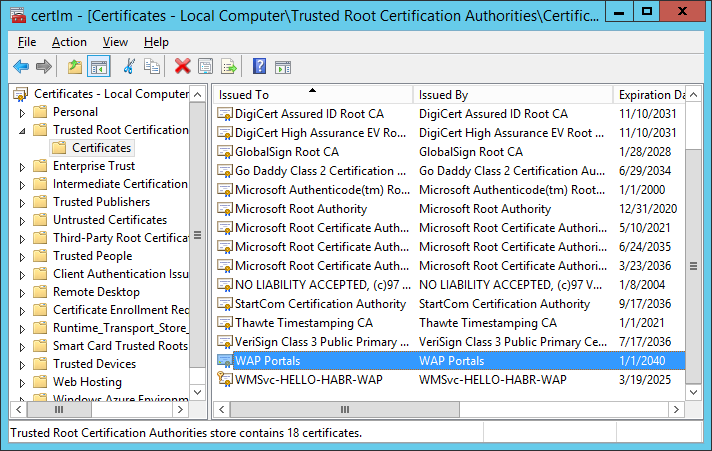Click the Microsoft Root Authority certificate icon
This screenshot has width=712, height=451.
point(225,209)
